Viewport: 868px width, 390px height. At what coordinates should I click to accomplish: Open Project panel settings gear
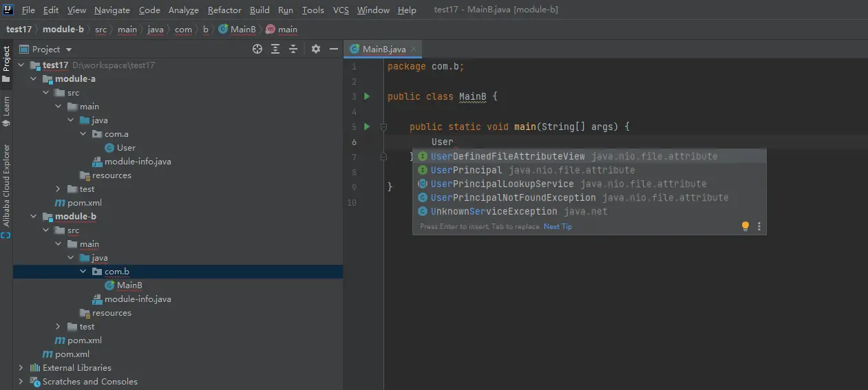(316, 49)
